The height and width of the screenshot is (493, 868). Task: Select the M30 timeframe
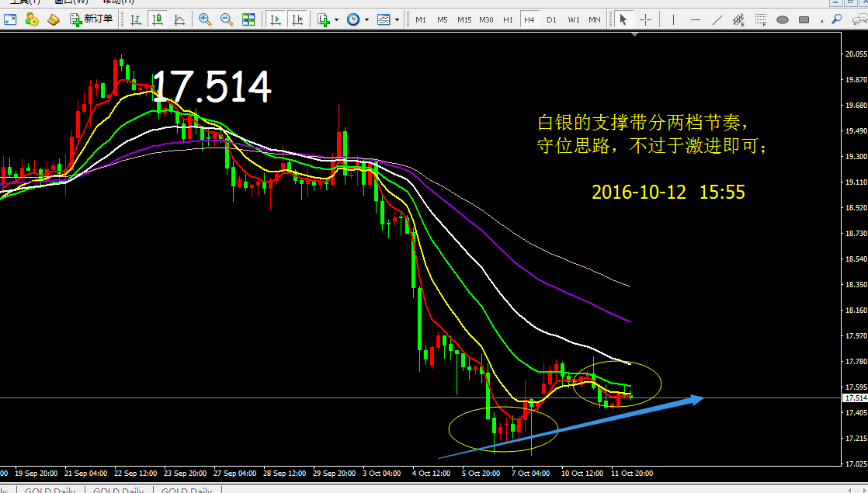click(486, 20)
